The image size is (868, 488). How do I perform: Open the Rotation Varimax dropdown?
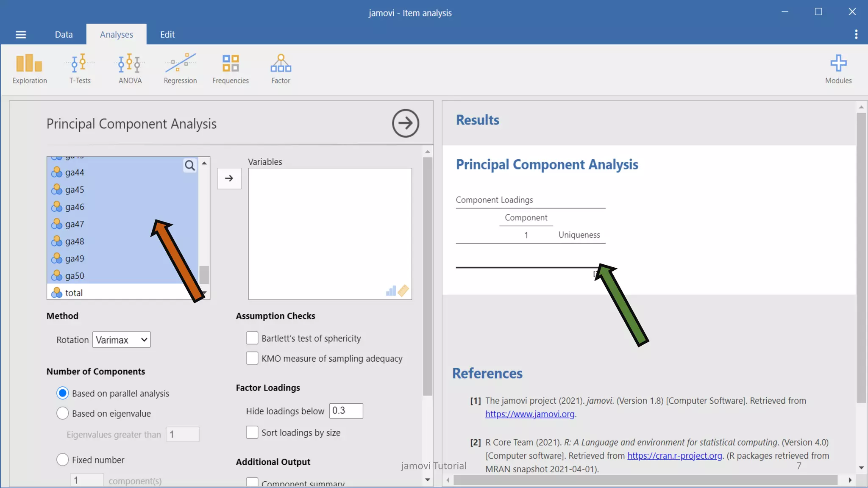(121, 340)
